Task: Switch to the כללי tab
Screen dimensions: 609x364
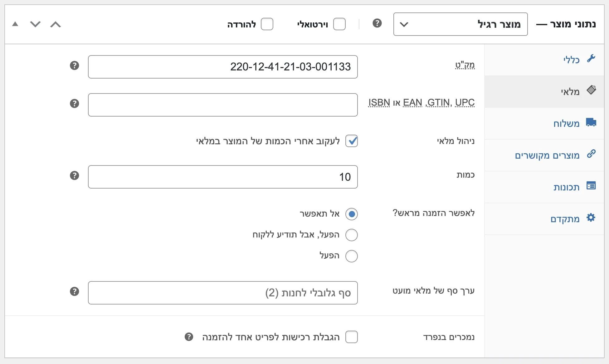Action: [x=544, y=60]
